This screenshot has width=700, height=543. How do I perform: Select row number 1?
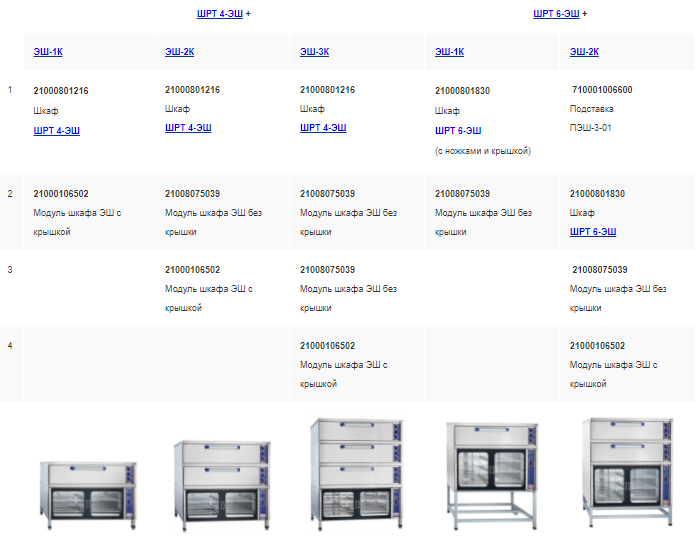coord(10,90)
